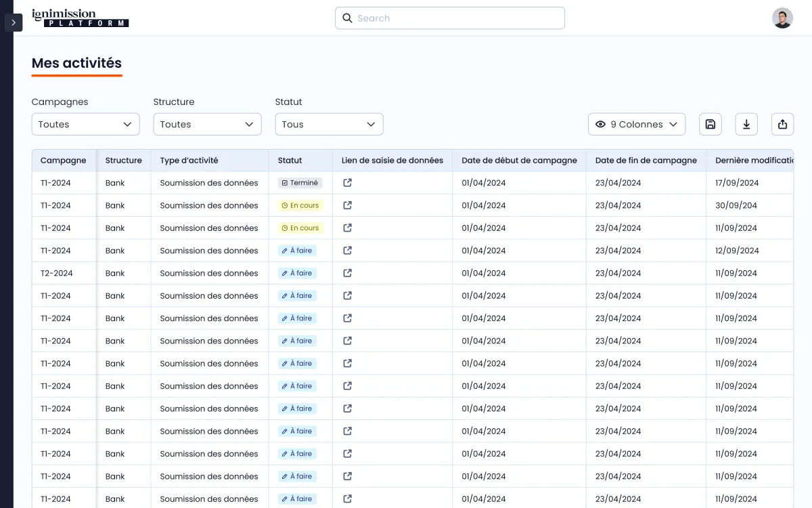Click the first En cours status badge
Image resolution: width=812 pixels, height=508 pixels.
click(x=300, y=205)
